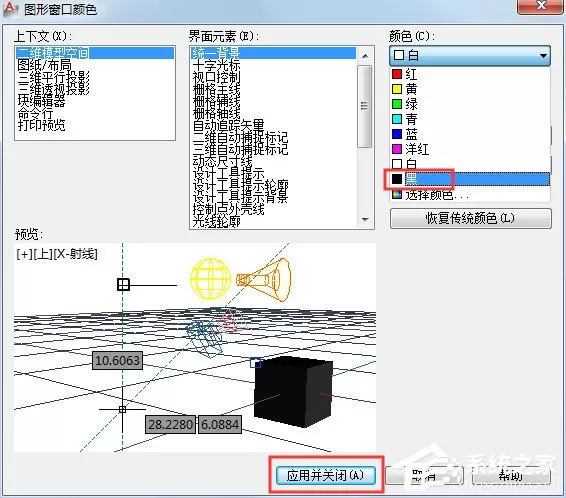566x498 pixels.
Task: Select magenta (洋红) color option
Action: pyautogui.click(x=470, y=149)
